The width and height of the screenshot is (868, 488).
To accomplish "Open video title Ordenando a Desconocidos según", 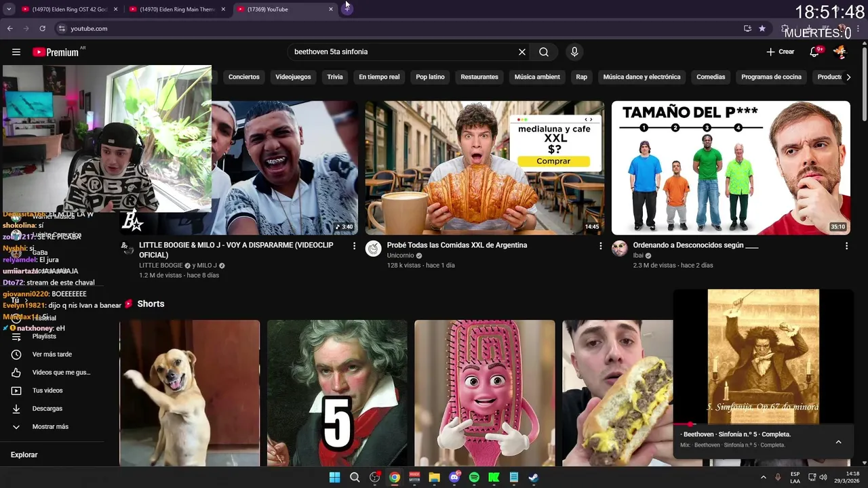I will pyautogui.click(x=696, y=245).
